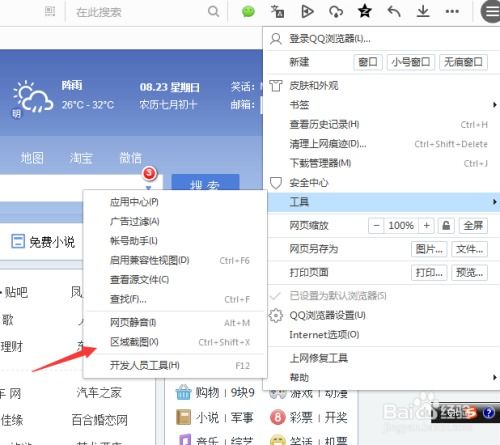
Task: Click the 淘宝 tab link
Action: click(81, 158)
